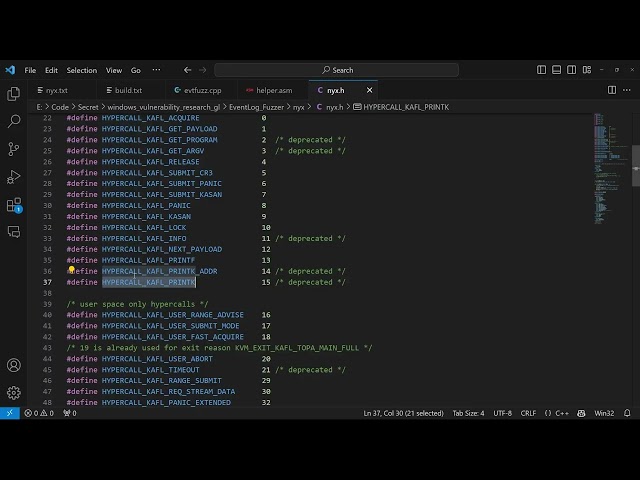Click the user space only hypercalls comment

(x=137, y=304)
